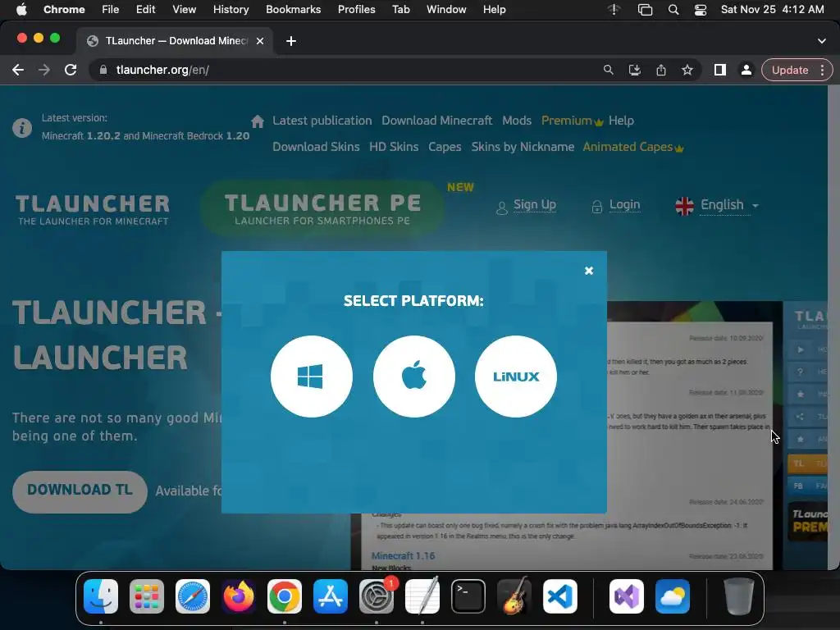Open Download Minecraft link
Image resolution: width=840 pixels, height=630 pixels.
(436, 121)
